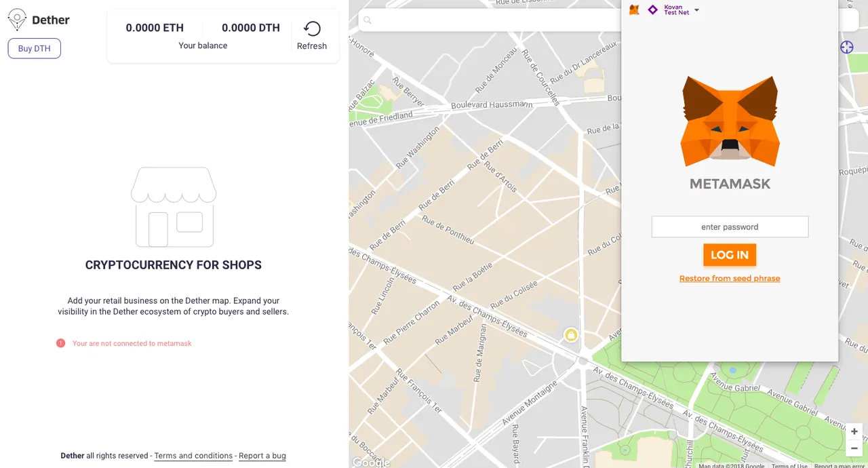Click the Dether brand name text
Image resolution: width=868 pixels, height=468 pixels.
[51, 20]
